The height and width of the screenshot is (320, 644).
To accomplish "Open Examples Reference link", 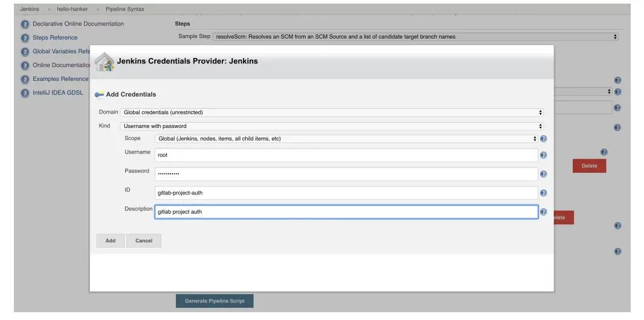I will pyautogui.click(x=60, y=78).
